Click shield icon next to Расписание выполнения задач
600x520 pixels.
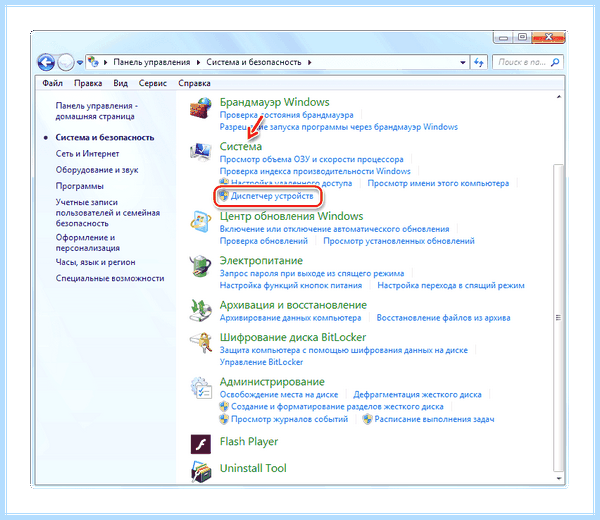(x=367, y=419)
